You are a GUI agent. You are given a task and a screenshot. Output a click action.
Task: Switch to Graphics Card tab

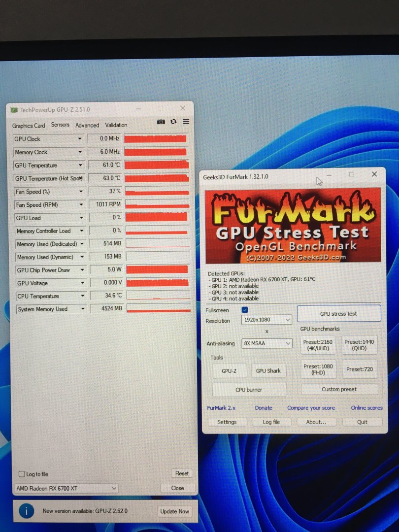click(29, 126)
